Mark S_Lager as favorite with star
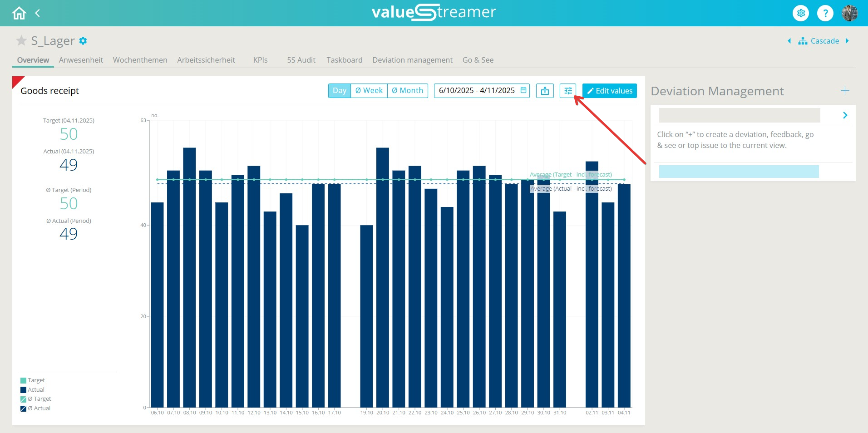 tap(21, 41)
